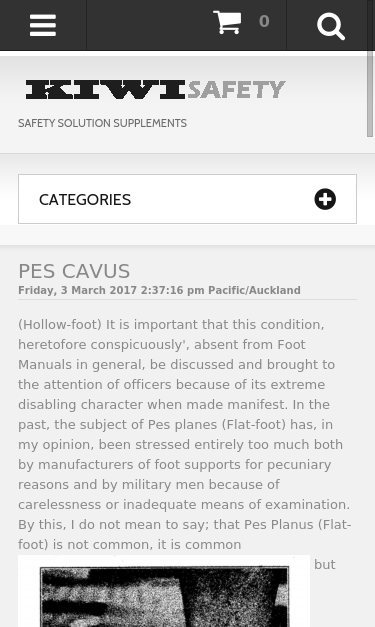This screenshot has height=627, width=375.
Task: Open the CATEGORIES dropdown bar
Action: 187,199
